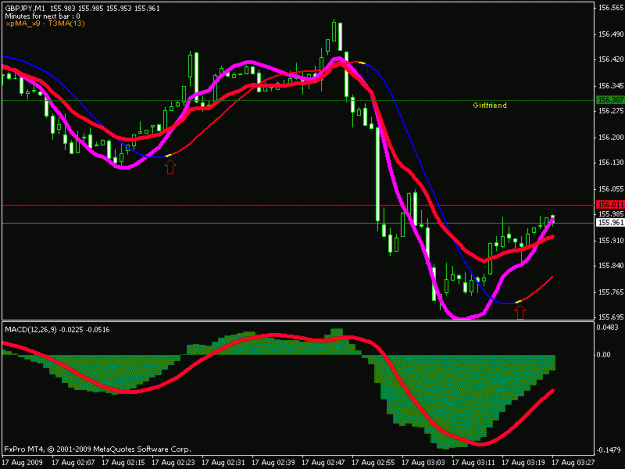Click the -0.1479 MACD scale value
The image size is (625, 469).
point(608,450)
